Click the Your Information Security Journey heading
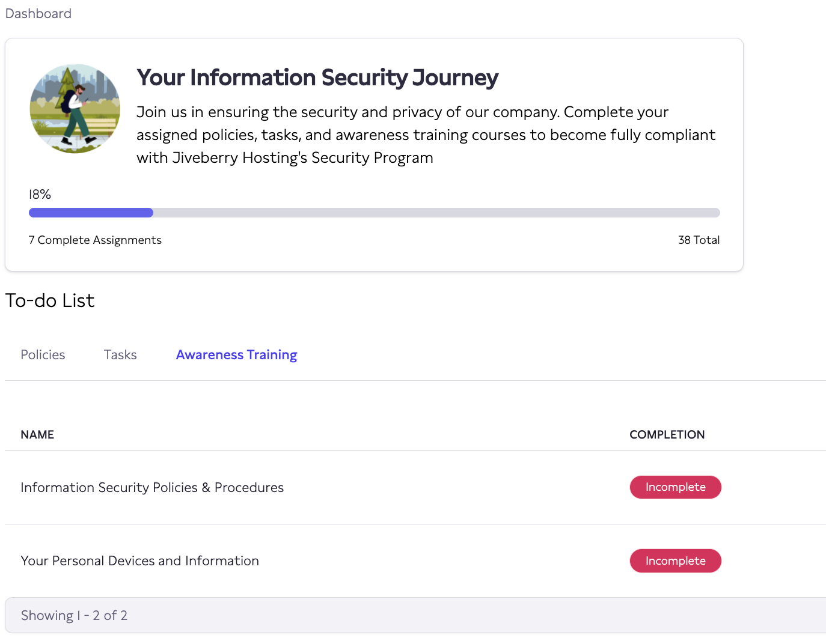Viewport: 826px width, 644px height. tap(317, 77)
